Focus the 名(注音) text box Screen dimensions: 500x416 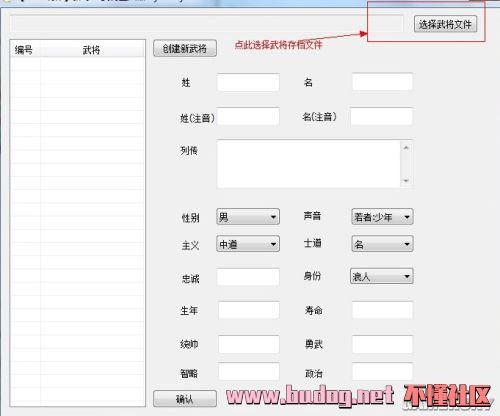(x=382, y=116)
